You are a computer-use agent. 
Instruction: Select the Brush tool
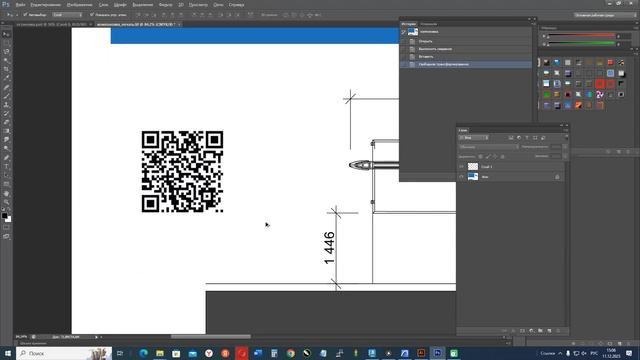pos(6,96)
